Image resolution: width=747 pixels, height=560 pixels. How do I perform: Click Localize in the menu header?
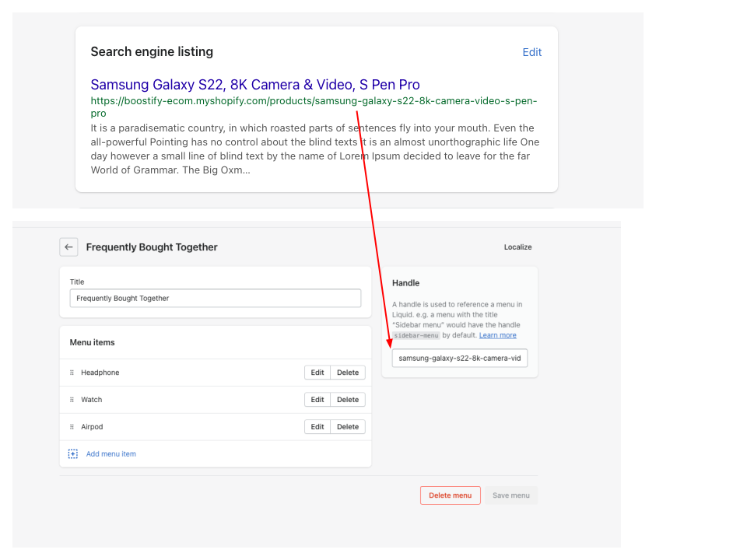click(x=518, y=247)
